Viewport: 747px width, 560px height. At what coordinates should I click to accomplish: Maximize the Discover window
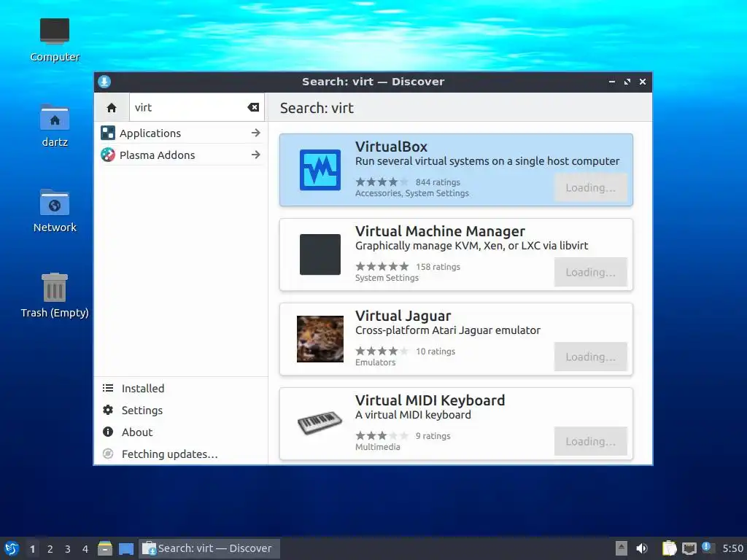[627, 82]
